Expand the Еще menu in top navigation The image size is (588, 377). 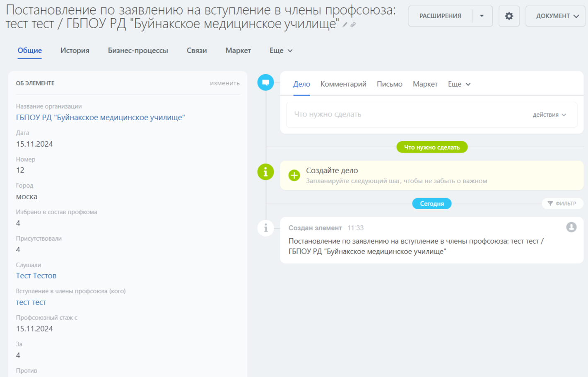click(281, 51)
